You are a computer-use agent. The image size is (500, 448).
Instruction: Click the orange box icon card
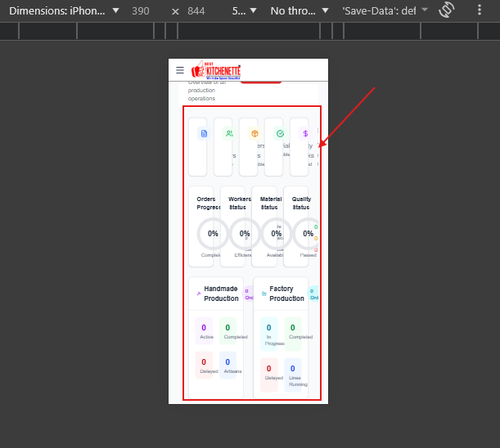pyautogui.click(x=248, y=147)
